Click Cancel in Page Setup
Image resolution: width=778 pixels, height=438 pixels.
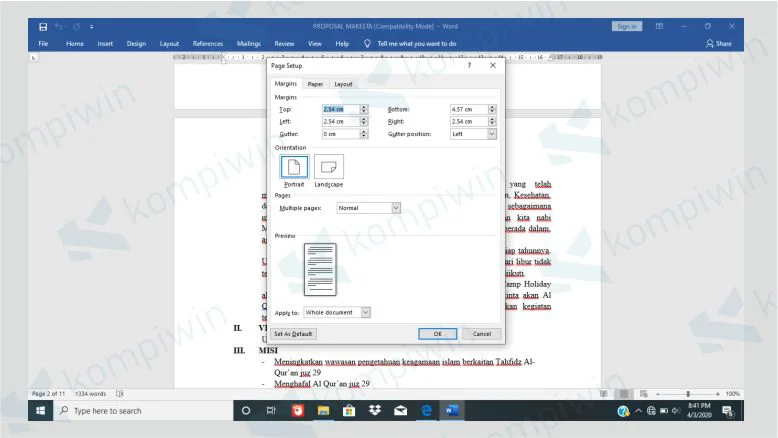(481, 334)
